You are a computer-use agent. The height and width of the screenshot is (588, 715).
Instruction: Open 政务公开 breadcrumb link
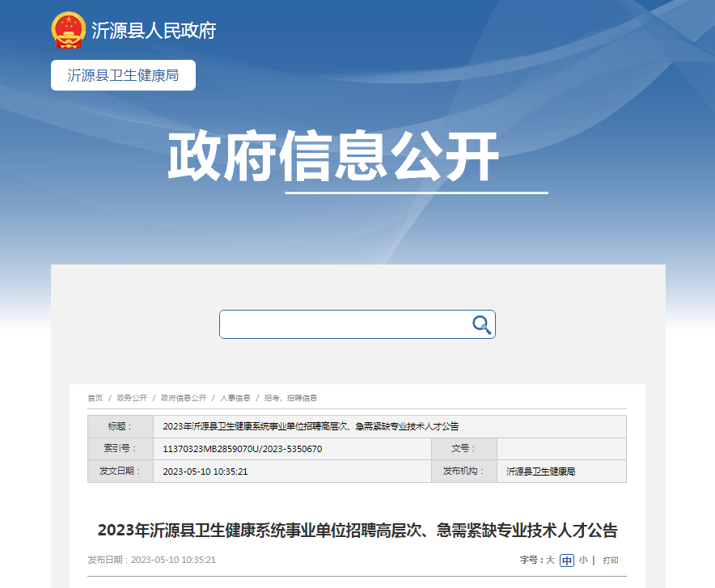(132, 398)
